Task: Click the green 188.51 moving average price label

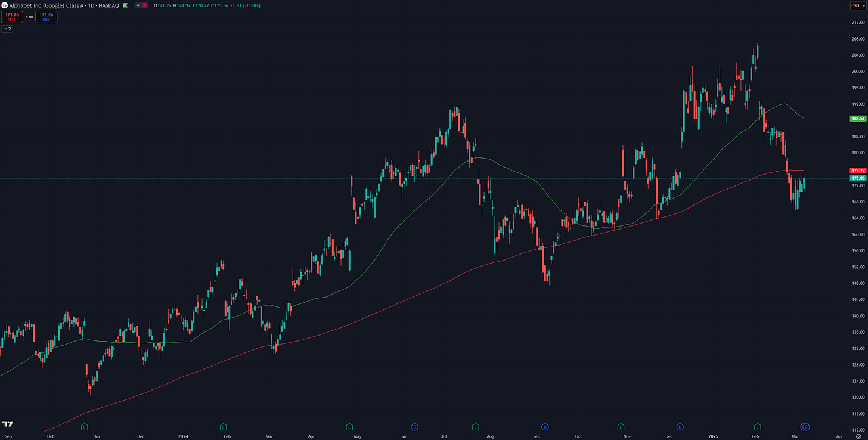Action: [x=857, y=119]
